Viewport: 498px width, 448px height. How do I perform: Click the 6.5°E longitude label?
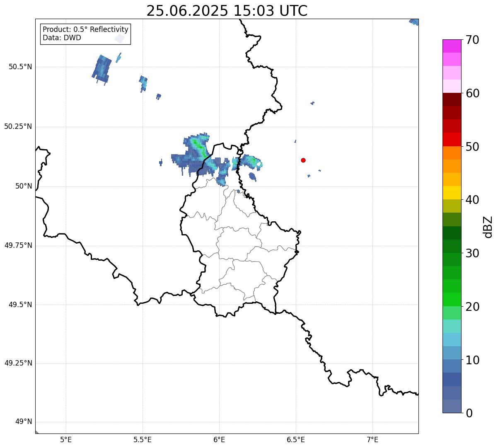point(296,440)
